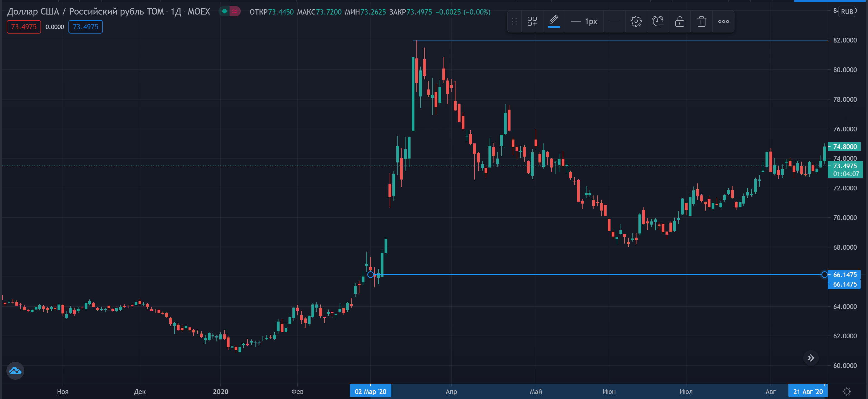Viewport: 868px width, 399px height.
Task: Click the ОТКР open value 73.4450
Action: click(x=281, y=12)
